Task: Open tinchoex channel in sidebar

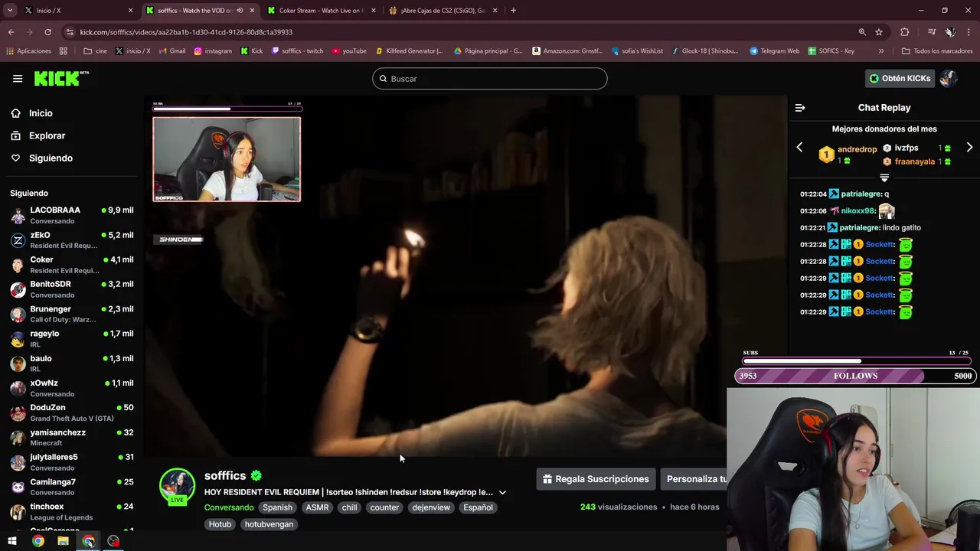Action: (72, 511)
